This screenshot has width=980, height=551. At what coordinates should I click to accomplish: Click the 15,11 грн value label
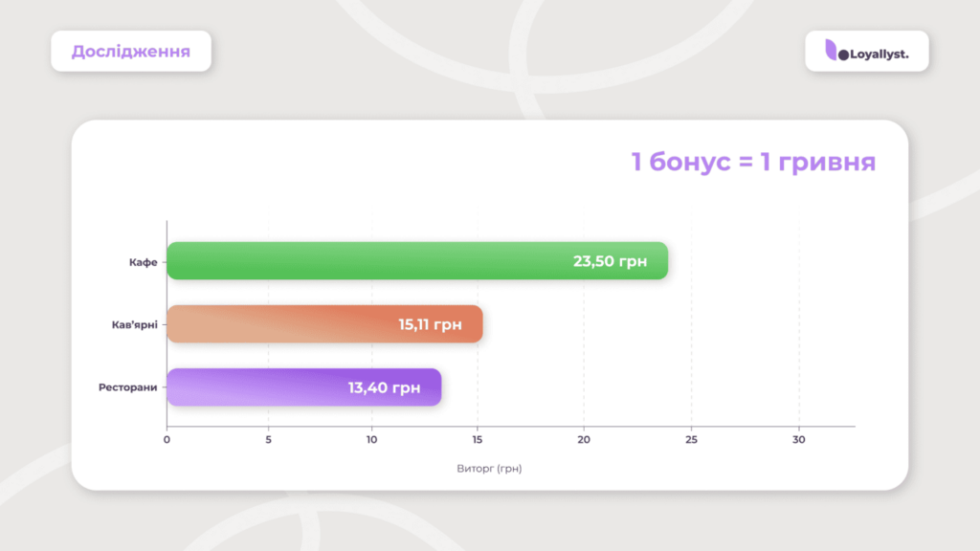click(430, 324)
